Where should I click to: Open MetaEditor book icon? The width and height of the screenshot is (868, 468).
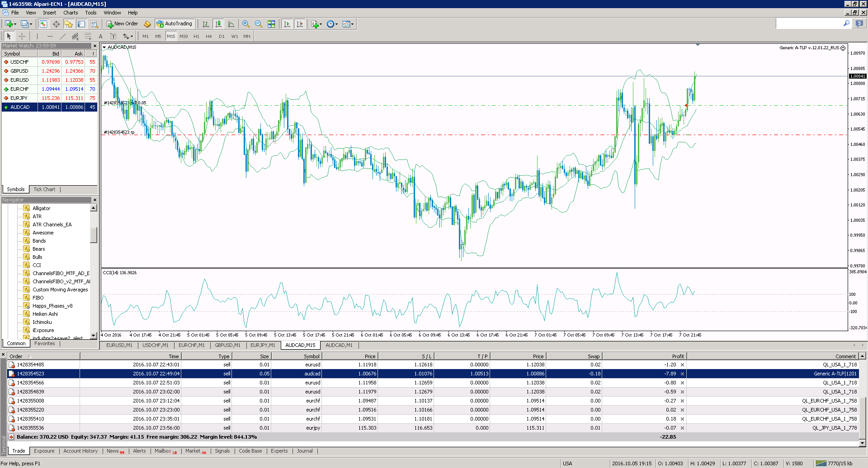click(x=147, y=24)
